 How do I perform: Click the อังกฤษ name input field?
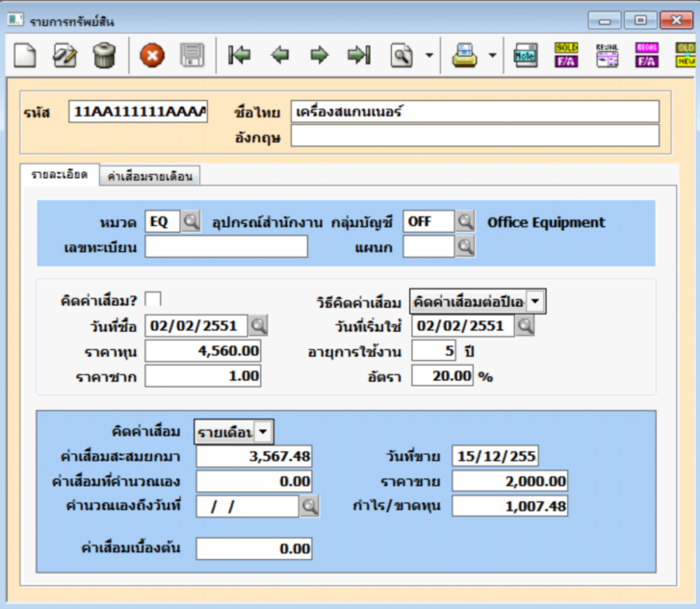coord(475,137)
